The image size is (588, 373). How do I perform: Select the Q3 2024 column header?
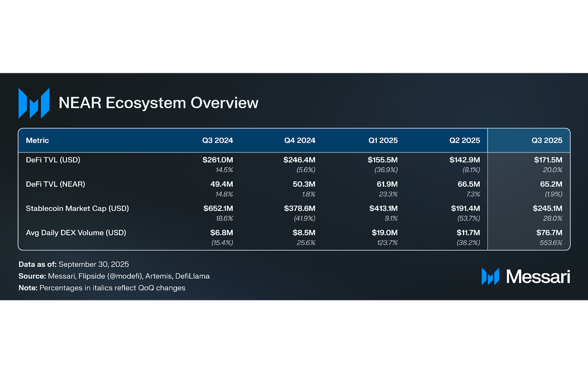[x=217, y=141]
